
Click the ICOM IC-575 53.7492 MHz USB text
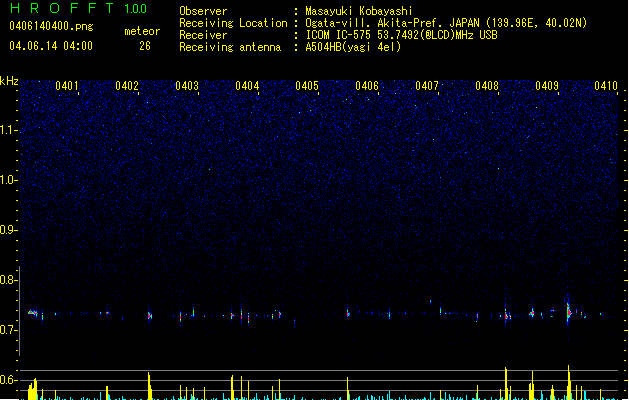point(402,35)
